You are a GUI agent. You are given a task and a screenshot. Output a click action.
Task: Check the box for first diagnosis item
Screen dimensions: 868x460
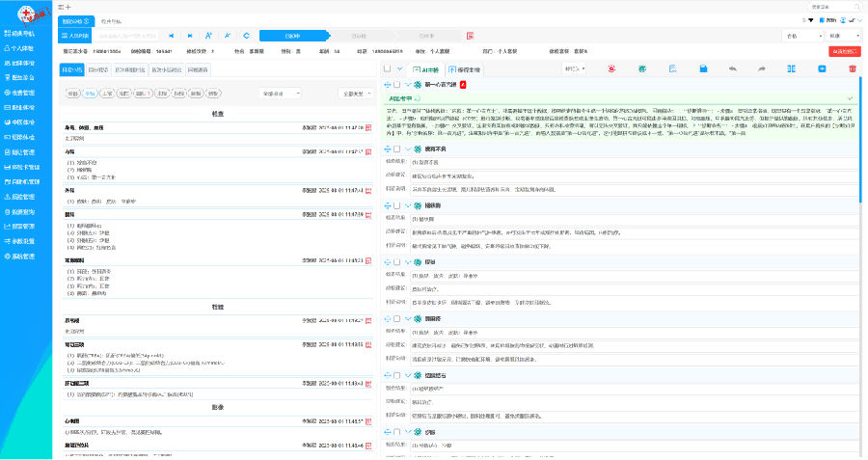(397, 85)
